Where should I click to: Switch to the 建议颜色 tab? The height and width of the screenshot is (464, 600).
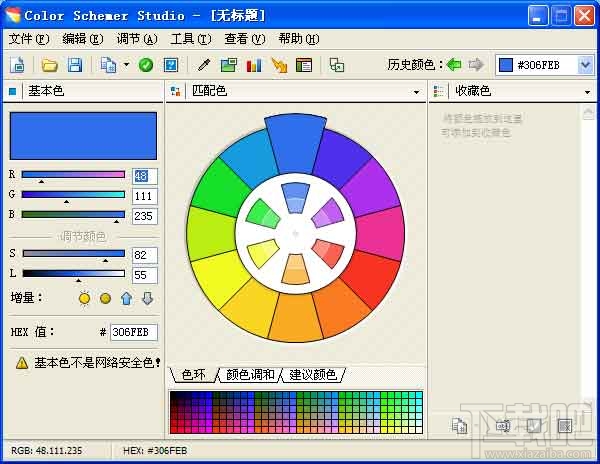pos(313,375)
